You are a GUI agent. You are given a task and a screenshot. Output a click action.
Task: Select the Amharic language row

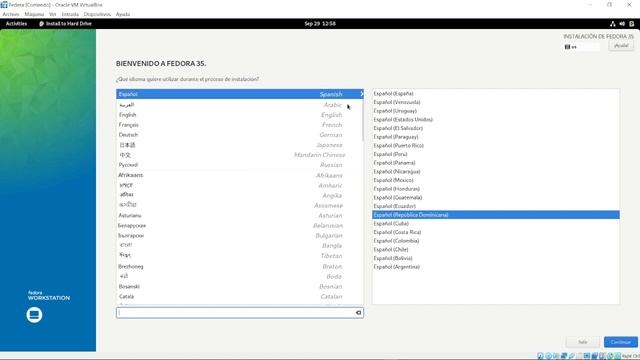pyautogui.click(x=240, y=185)
